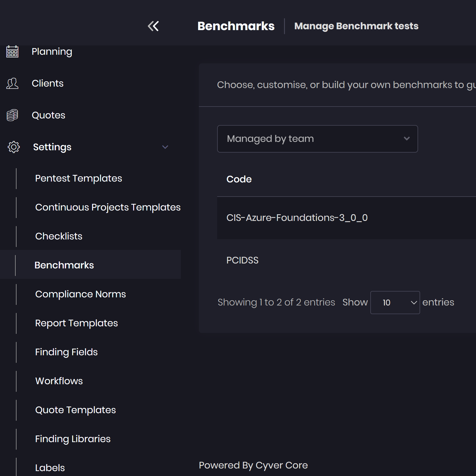The image size is (476, 476).
Task: Open the entries-per-page dropdown showing 10
Action: click(x=395, y=303)
